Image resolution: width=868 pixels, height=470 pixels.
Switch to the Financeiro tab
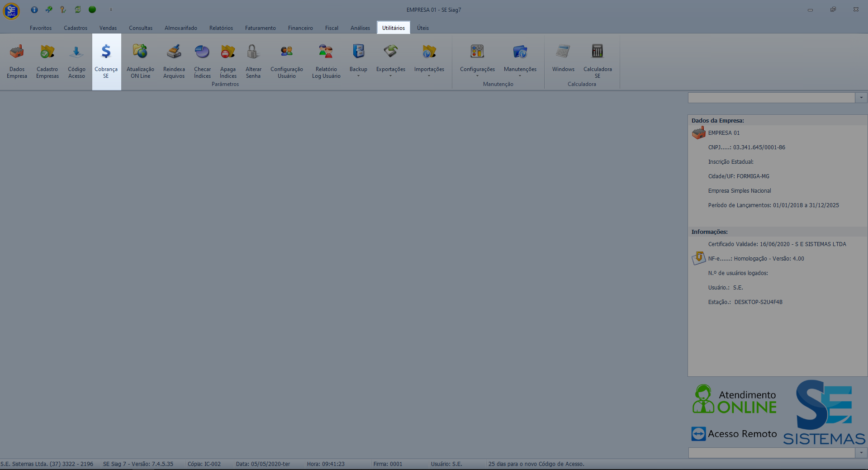click(x=300, y=28)
